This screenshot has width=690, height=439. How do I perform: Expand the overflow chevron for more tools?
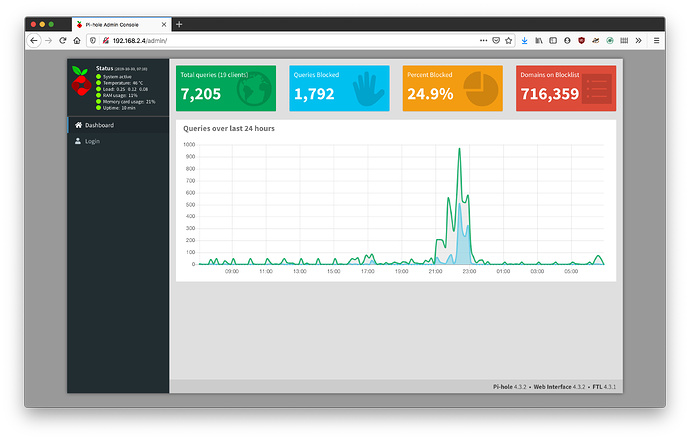coord(639,40)
